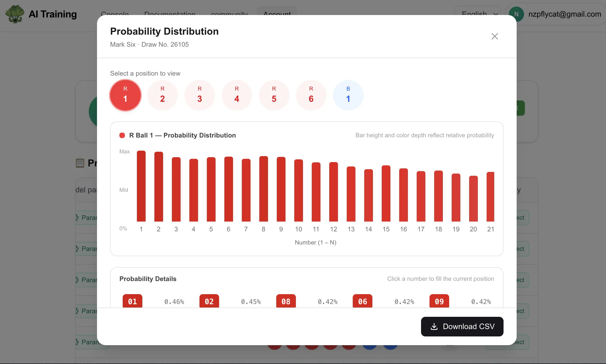Click the chart bar for number 15
The width and height of the screenshot is (606, 364).
coord(386,193)
